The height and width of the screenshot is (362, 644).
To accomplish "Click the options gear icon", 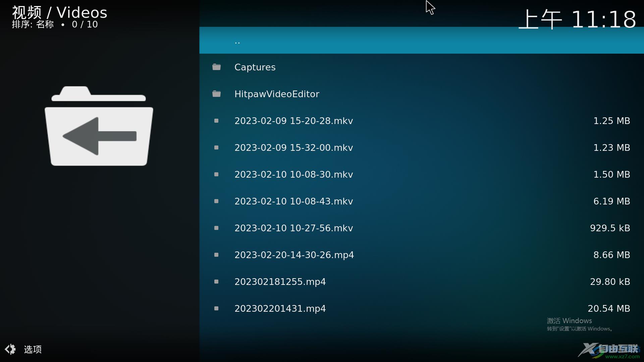I will (10, 349).
